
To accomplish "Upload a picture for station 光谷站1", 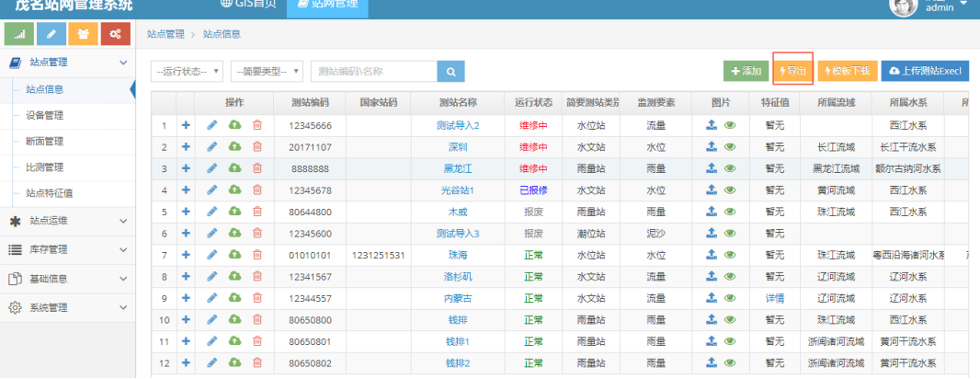I will pyautogui.click(x=712, y=190).
